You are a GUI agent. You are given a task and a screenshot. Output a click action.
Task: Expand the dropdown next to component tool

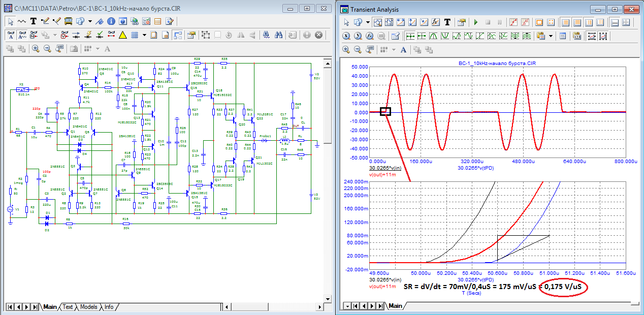90,21
